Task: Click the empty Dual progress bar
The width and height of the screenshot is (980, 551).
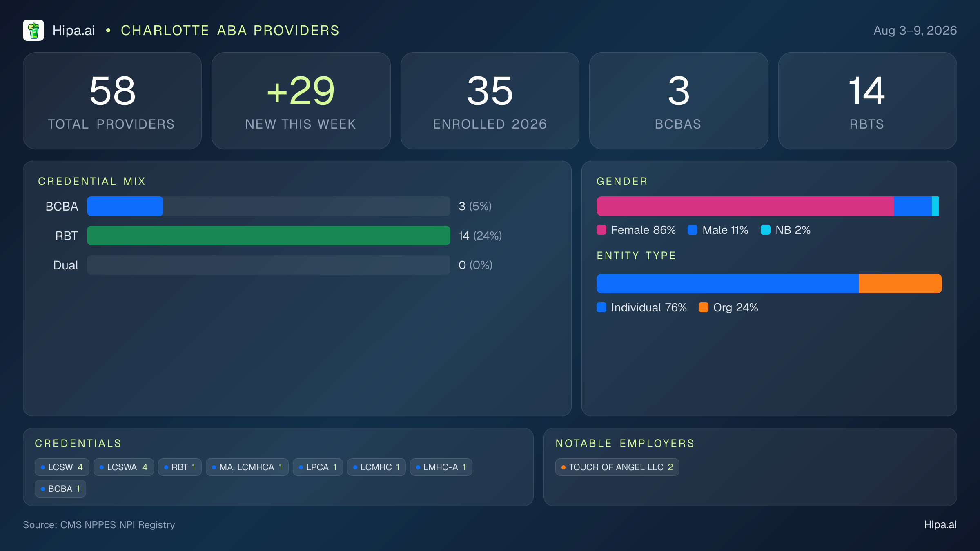Action: [x=269, y=265]
